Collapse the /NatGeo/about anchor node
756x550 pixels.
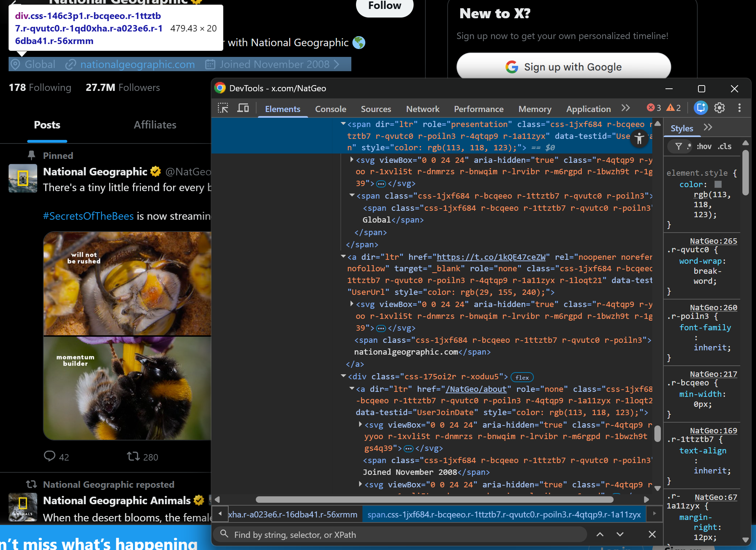coord(352,389)
